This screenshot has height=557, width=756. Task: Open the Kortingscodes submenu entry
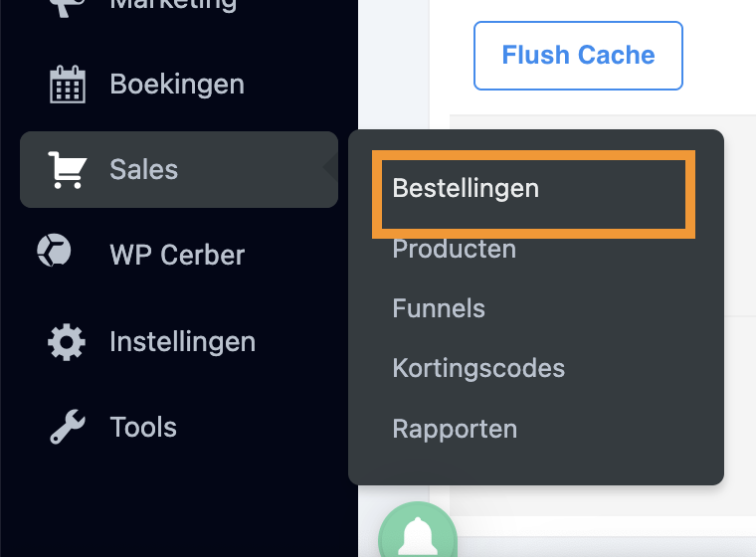click(x=478, y=369)
